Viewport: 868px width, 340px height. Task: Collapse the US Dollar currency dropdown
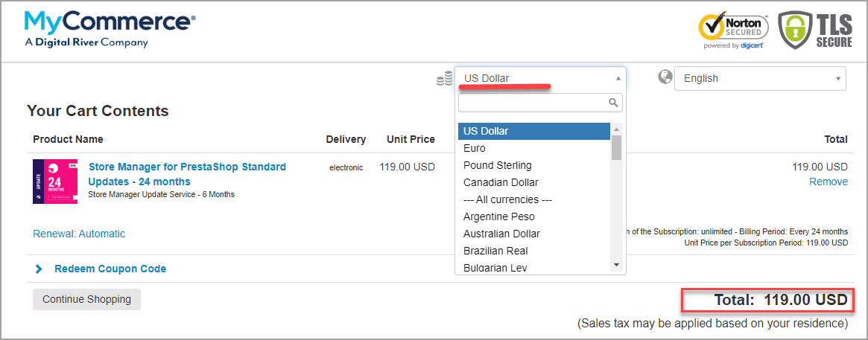[540, 79]
